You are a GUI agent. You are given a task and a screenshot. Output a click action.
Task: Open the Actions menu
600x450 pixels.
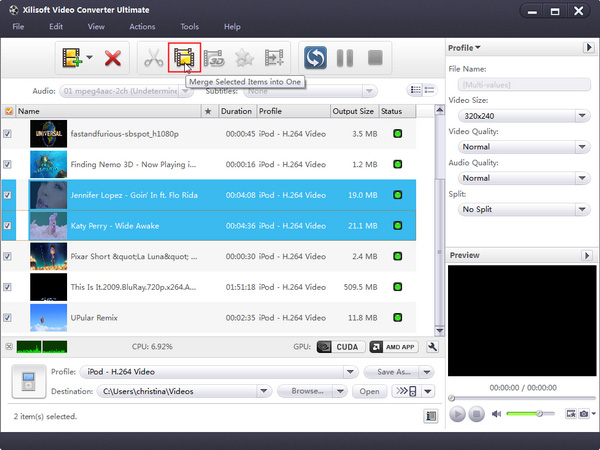pyautogui.click(x=142, y=26)
